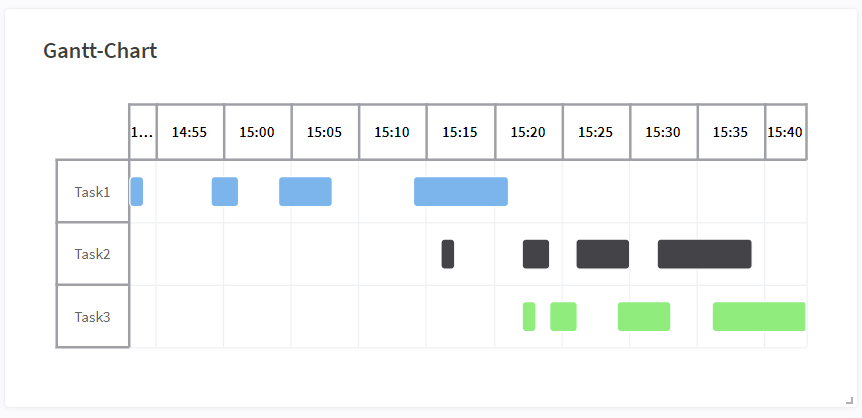Click the Task2 row label
The height and width of the screenshot is (418, 862).
click(92, 254)
